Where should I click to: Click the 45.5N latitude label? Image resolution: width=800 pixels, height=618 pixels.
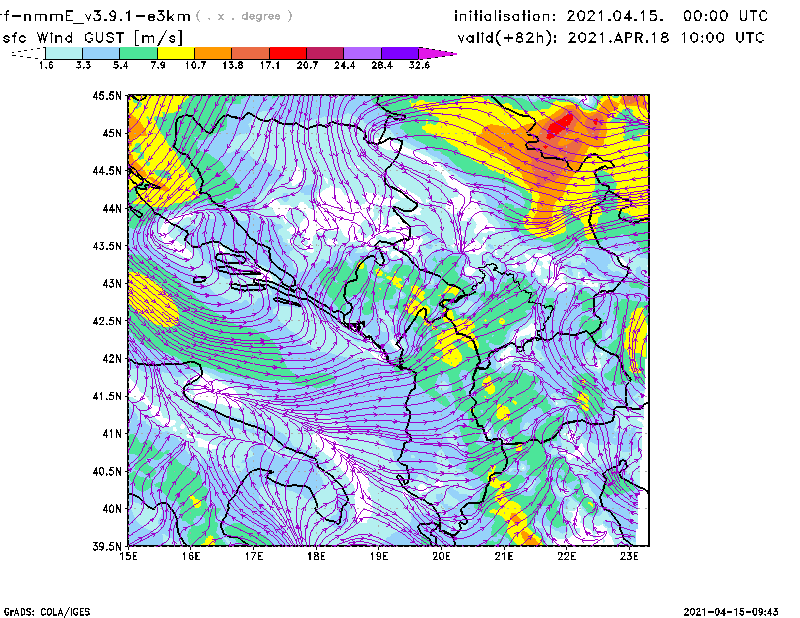[108, 95]
